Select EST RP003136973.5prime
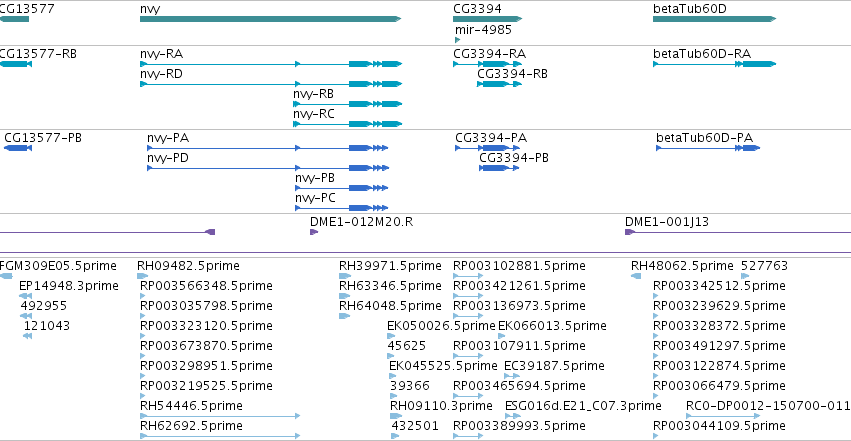Viewport: 851px width, 441px height. 468,316
